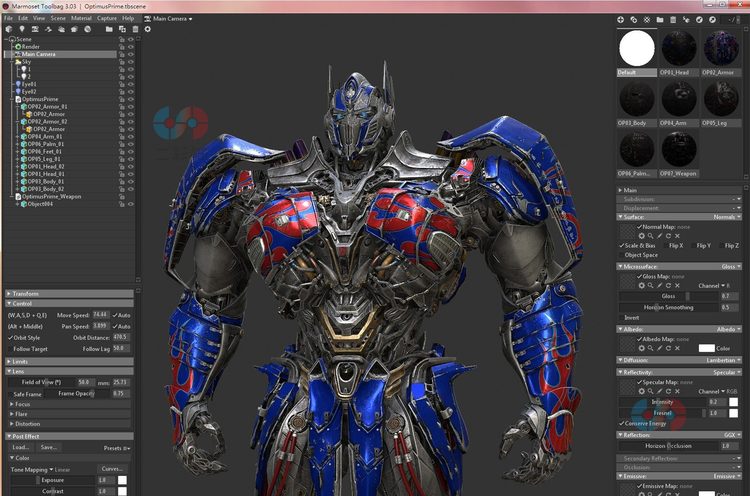
Task: Enable Object Space checkbox
Action: click(x=622, y=255)
